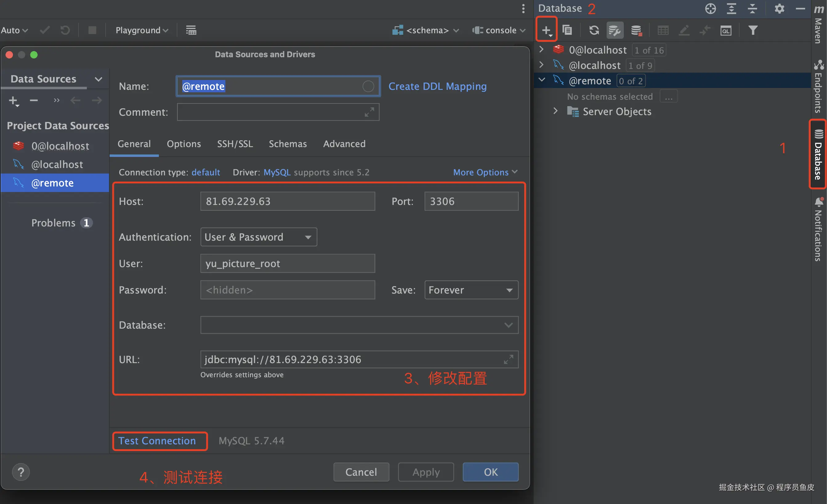
Task: Click the Test Connection link
Action: (157, 441)
